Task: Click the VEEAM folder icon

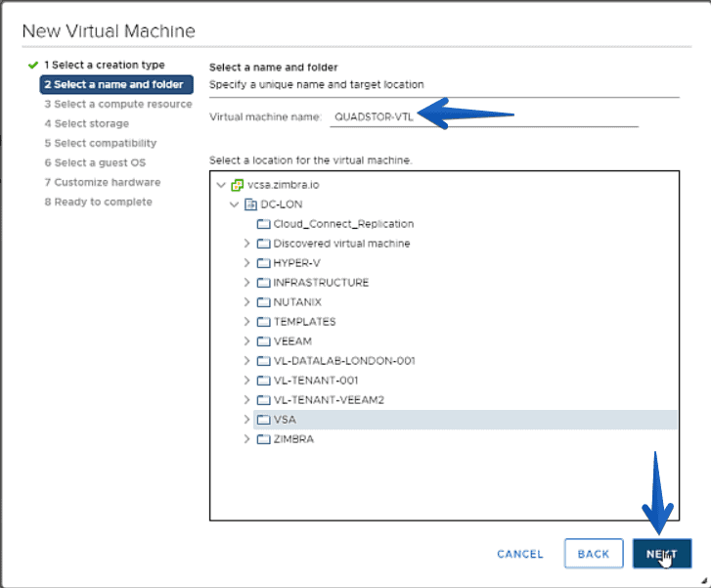Action: 263,341
